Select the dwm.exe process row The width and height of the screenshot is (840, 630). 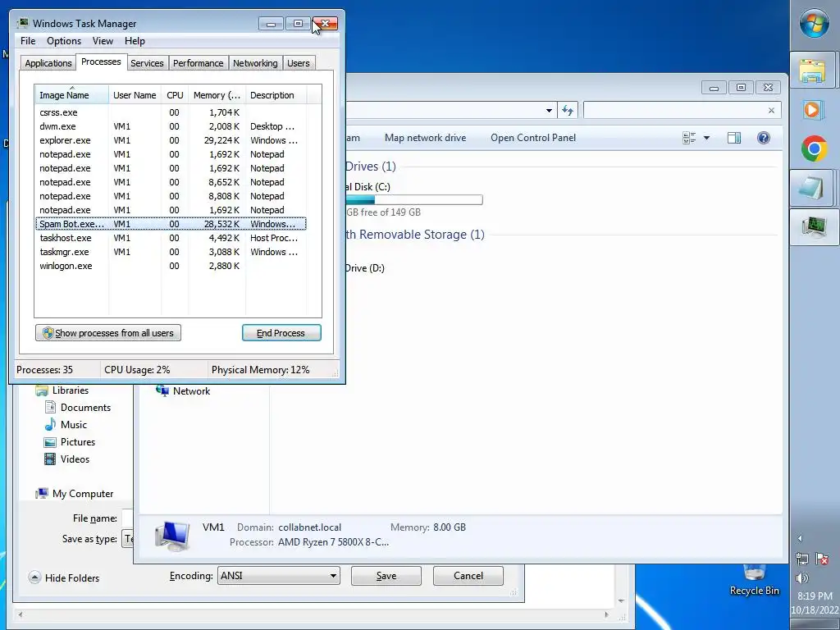[171, 126]
